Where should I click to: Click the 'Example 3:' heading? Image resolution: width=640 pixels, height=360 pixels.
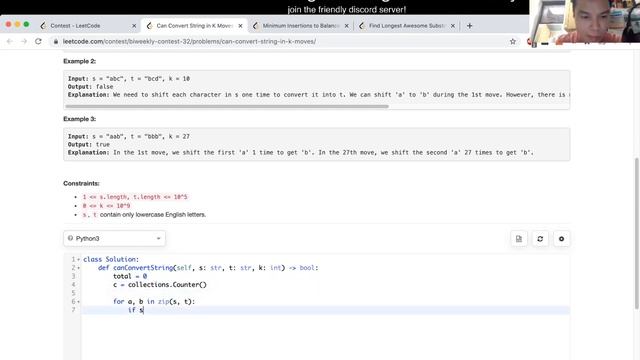click(x=80, y=119)
